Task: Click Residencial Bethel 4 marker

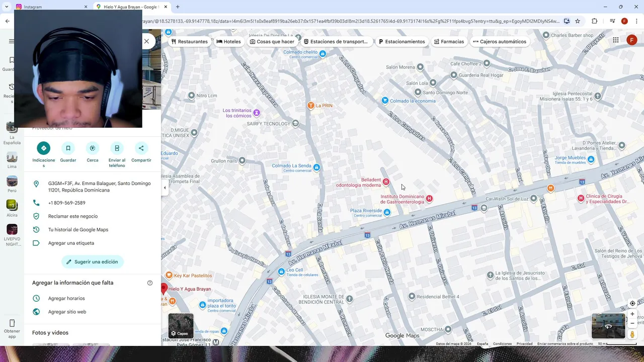Action: (412, 297)
